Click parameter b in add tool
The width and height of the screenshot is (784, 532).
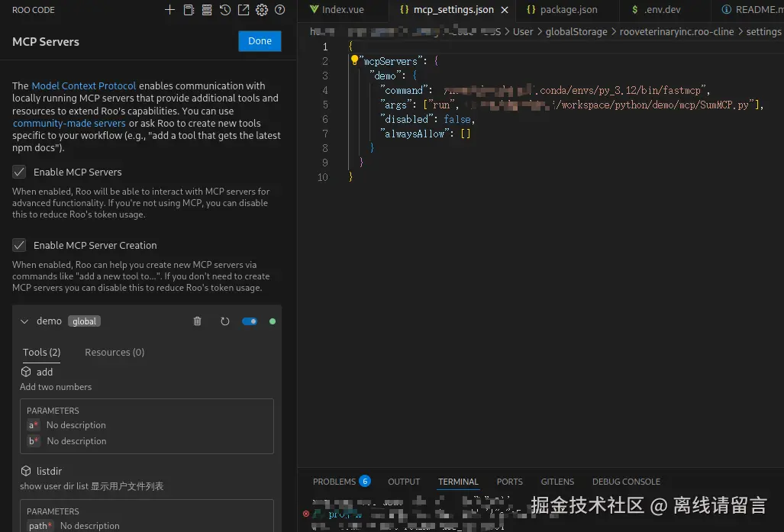pos(33,441)
